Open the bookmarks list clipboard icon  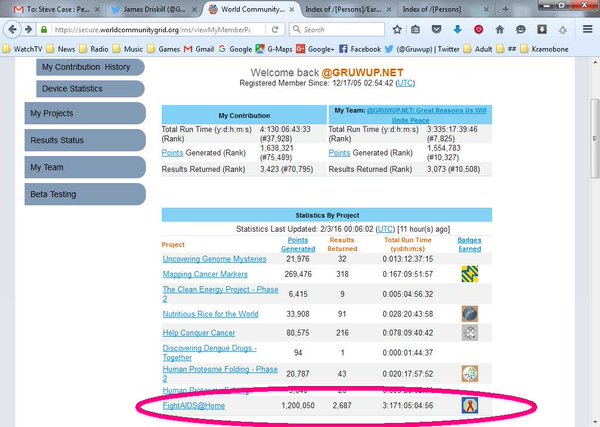pyautogui.click(x=415, y=29)
